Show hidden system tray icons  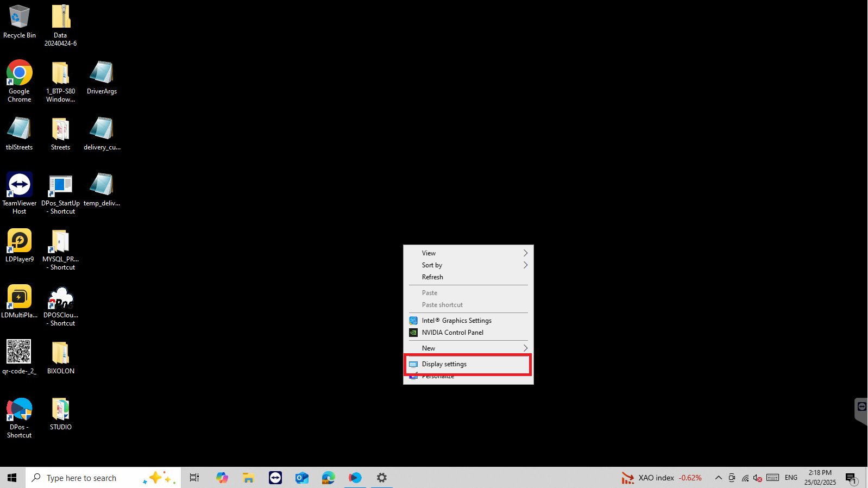719,478
